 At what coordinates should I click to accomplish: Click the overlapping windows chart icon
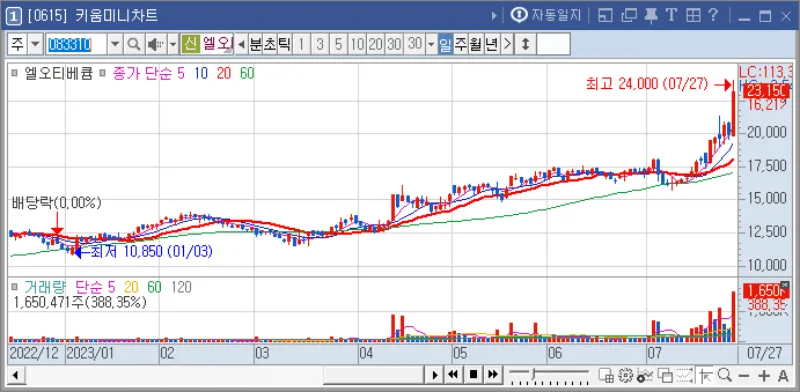pos(665,375)
